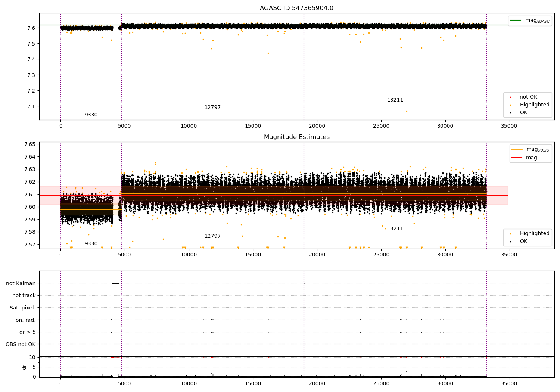Click the title "AGASC ID 547365904.0"
560x392 pixels.
296,8
